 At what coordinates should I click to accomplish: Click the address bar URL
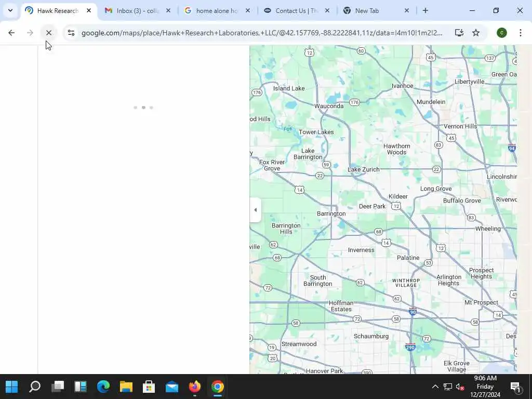point(262,33)
